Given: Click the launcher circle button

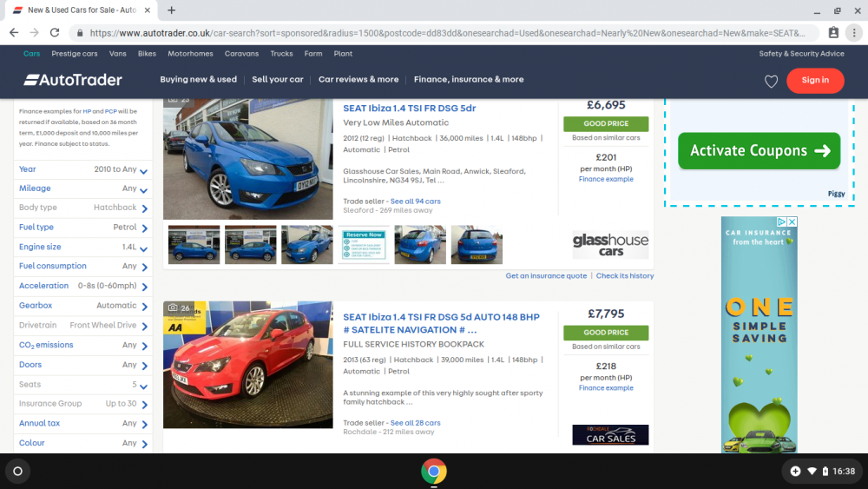Looking at the screenshot, I should [x=17, y=472].
